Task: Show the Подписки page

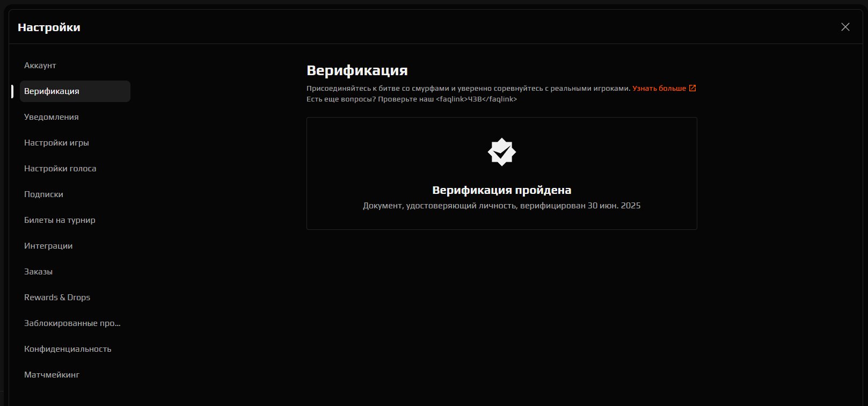Action: pos(43,194)
